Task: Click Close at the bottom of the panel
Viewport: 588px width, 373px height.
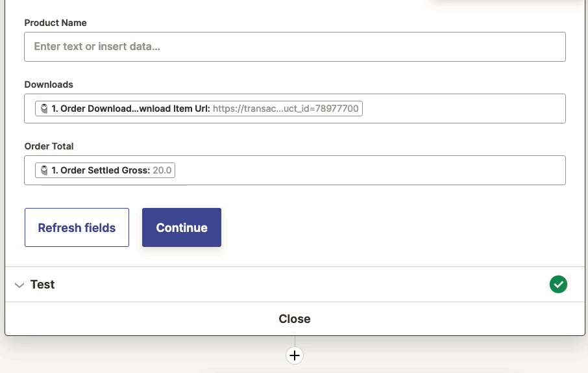Action: click(295, 319)
